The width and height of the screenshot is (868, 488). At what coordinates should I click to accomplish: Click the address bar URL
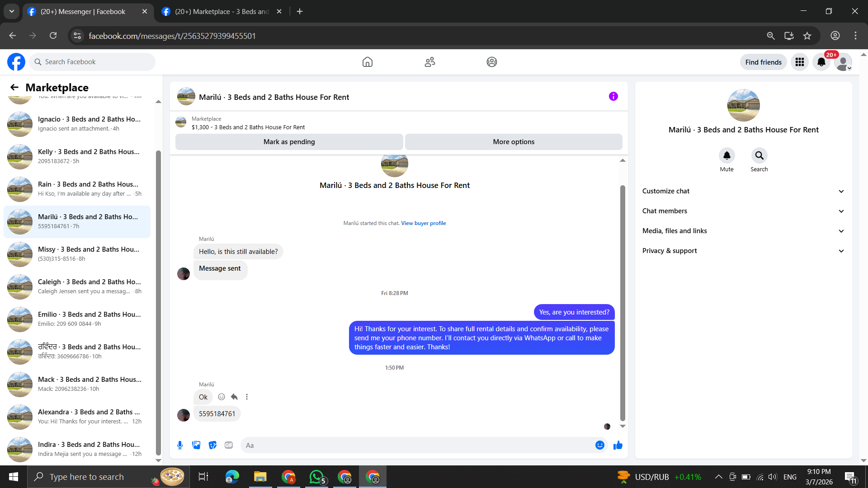pyautogui.click(x=172, y=36)
